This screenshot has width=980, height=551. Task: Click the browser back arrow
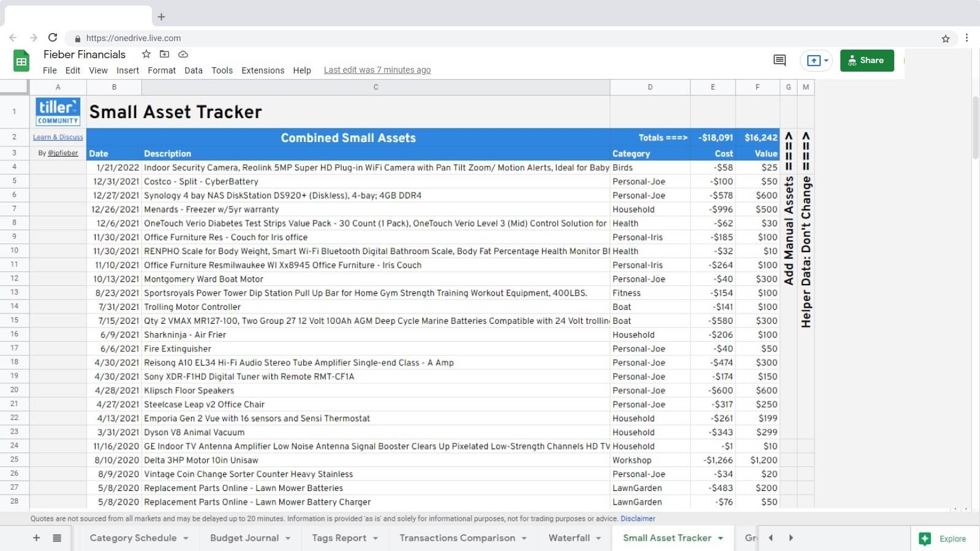click(13, 38)
